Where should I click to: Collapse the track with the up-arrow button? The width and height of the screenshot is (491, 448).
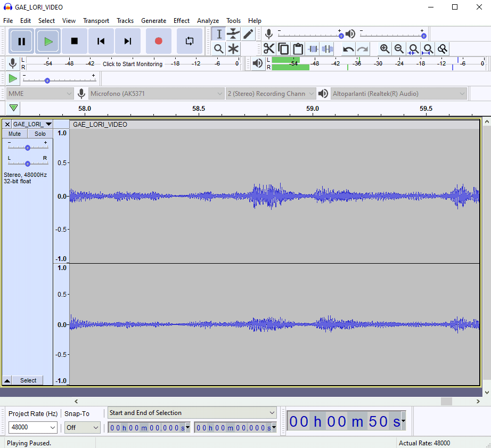(x=7, y=380)
